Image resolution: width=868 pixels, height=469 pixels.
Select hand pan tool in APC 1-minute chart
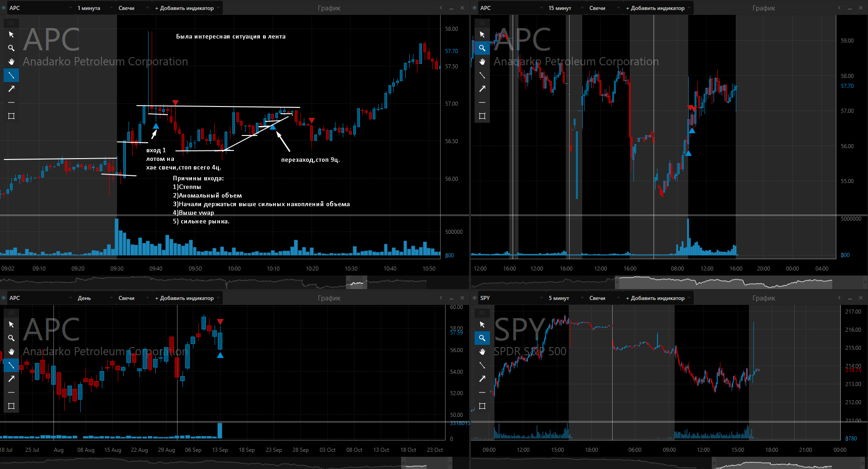(x=11, y=62)
